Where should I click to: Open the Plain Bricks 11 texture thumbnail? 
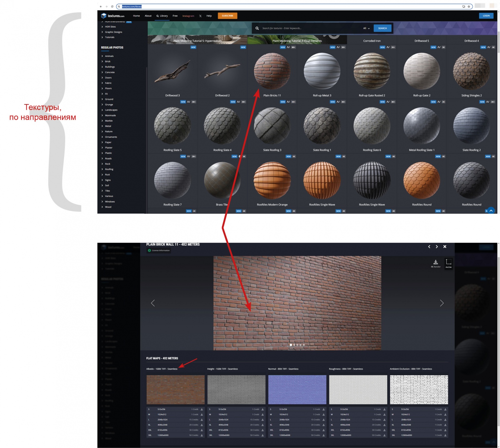click(x=272, y=72)
